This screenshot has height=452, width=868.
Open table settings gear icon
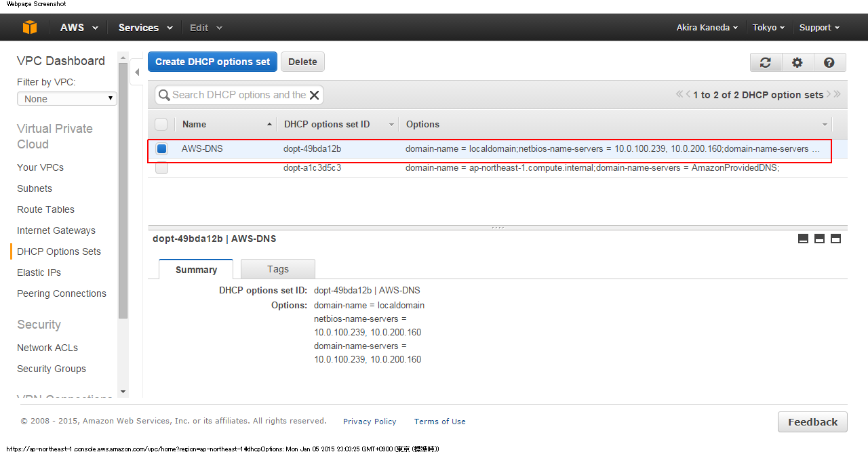[797, 62]
